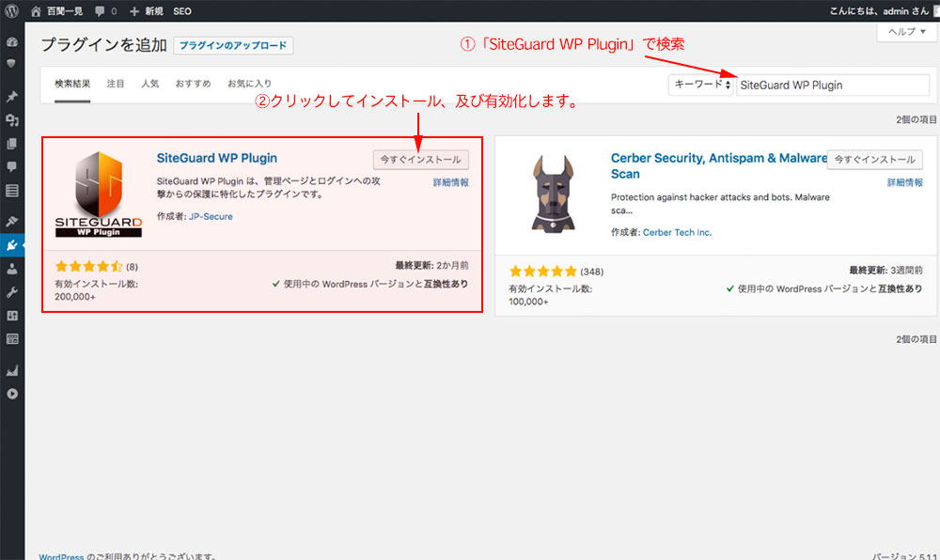Click SiteGuard's 最終更新: 2か月前 text
The height and width of the screenshot is (560, 940).
pyautogui.click(x=431, y=265)
